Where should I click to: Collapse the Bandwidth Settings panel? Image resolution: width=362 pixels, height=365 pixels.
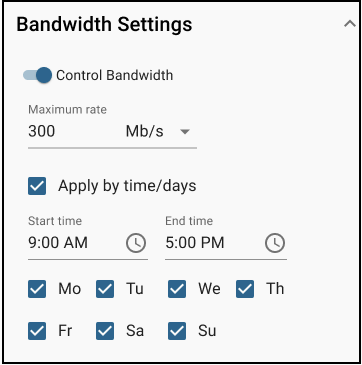350,24
